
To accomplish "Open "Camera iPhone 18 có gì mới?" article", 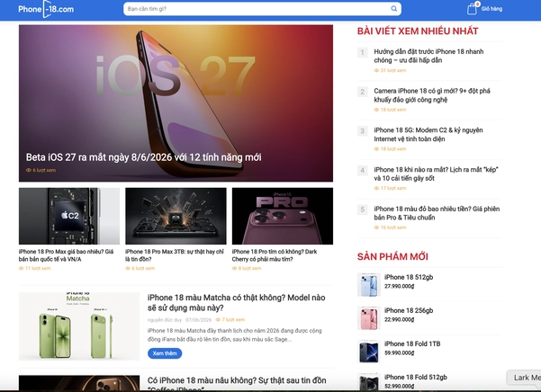I will pyautogui.click(x=432, y=95).
